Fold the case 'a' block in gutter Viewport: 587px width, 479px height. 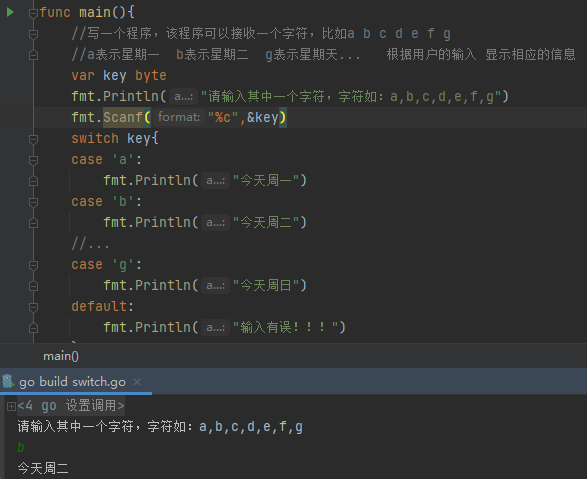[x=33, y=160]
